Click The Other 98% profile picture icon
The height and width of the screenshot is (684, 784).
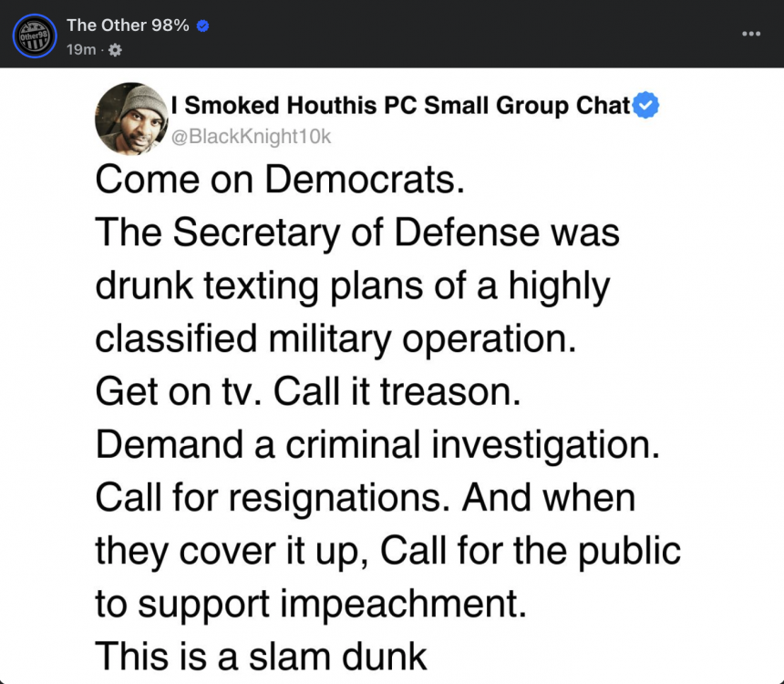tap(34, 36)
